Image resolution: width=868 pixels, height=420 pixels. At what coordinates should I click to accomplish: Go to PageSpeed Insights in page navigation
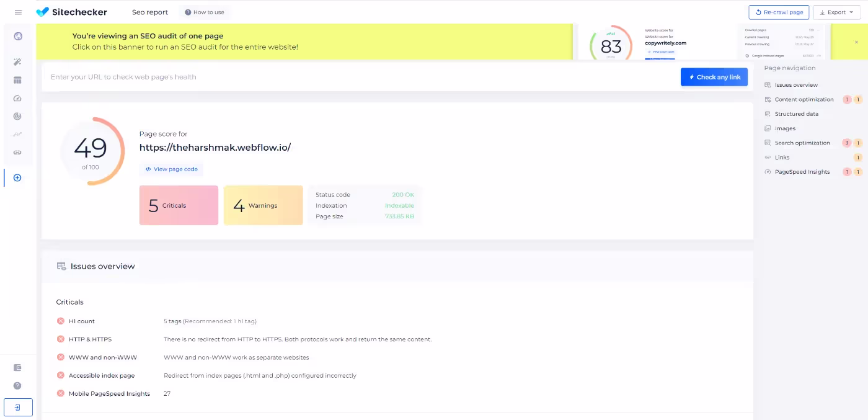point(802,172)
